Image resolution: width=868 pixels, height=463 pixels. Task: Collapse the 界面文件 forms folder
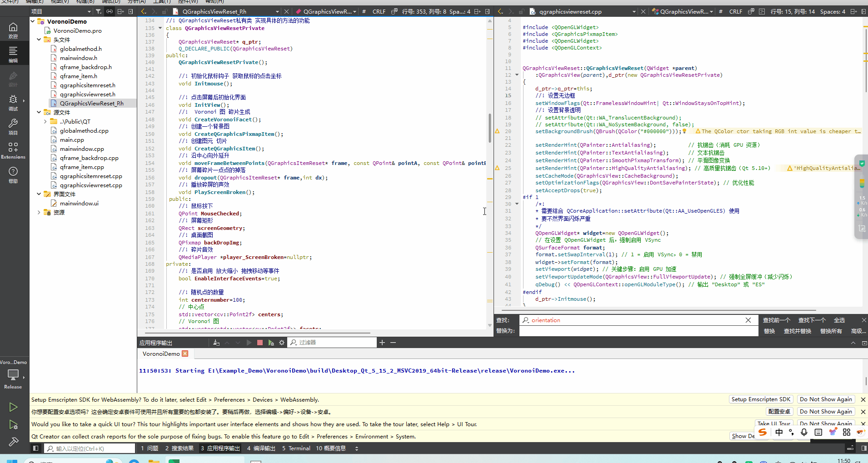click(39, 194)
